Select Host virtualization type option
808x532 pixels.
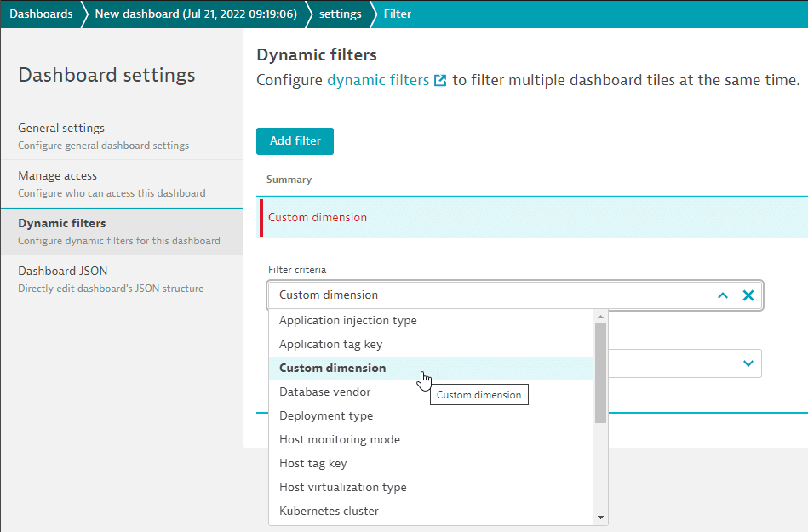coord(343,488)
